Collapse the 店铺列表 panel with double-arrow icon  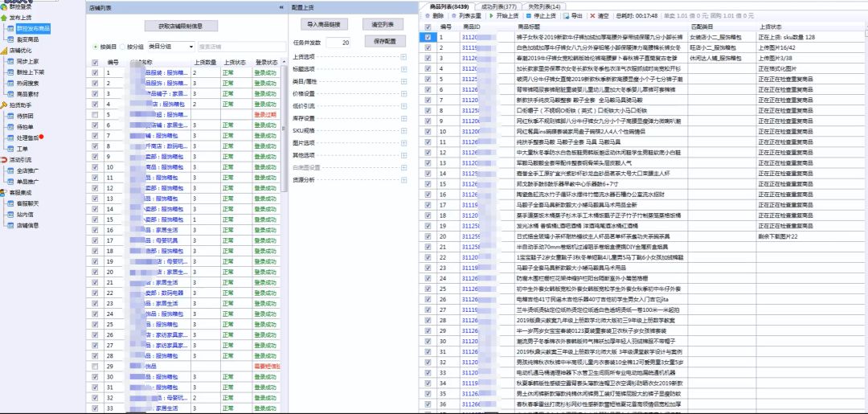281,6
